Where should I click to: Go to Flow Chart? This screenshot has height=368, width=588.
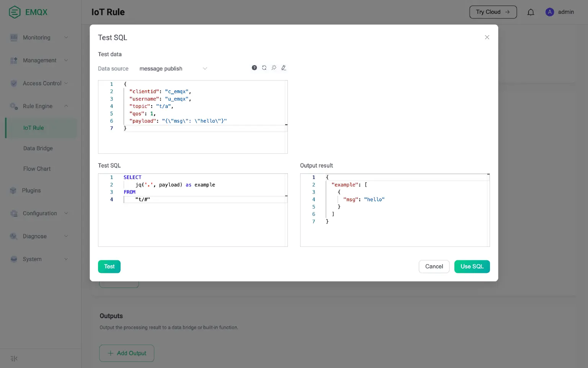pos(37,169)
